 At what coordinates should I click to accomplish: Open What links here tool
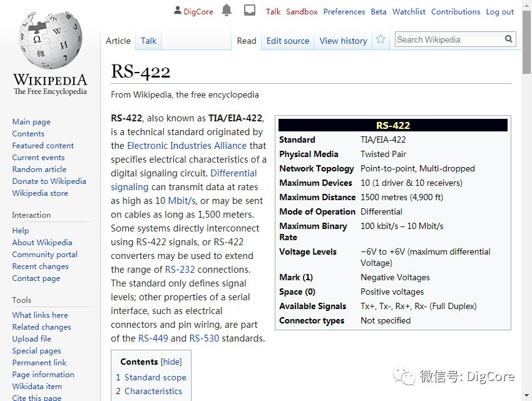pos(40,315)
